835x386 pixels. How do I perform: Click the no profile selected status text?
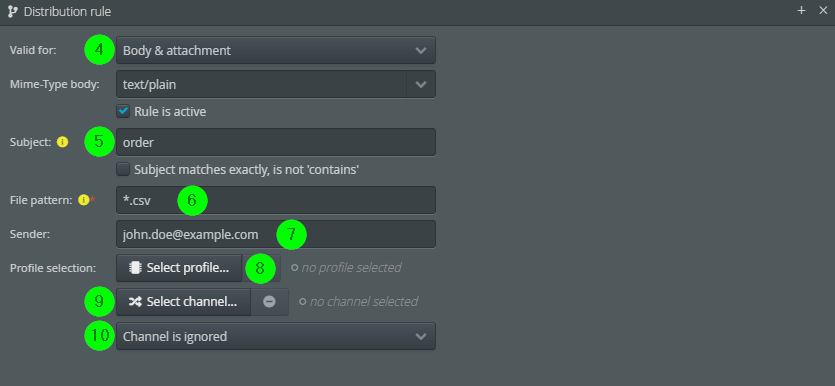351,268
